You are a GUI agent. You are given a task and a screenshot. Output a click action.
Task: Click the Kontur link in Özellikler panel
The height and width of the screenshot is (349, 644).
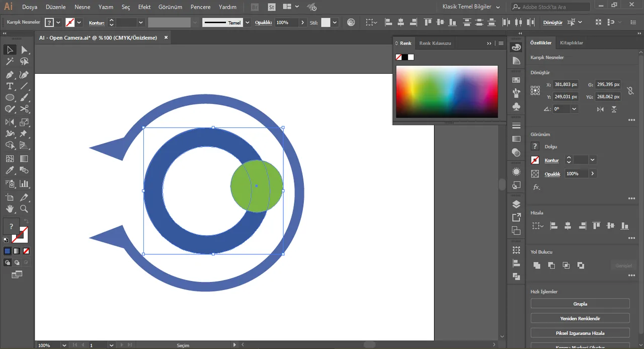(x=552, y=160)
